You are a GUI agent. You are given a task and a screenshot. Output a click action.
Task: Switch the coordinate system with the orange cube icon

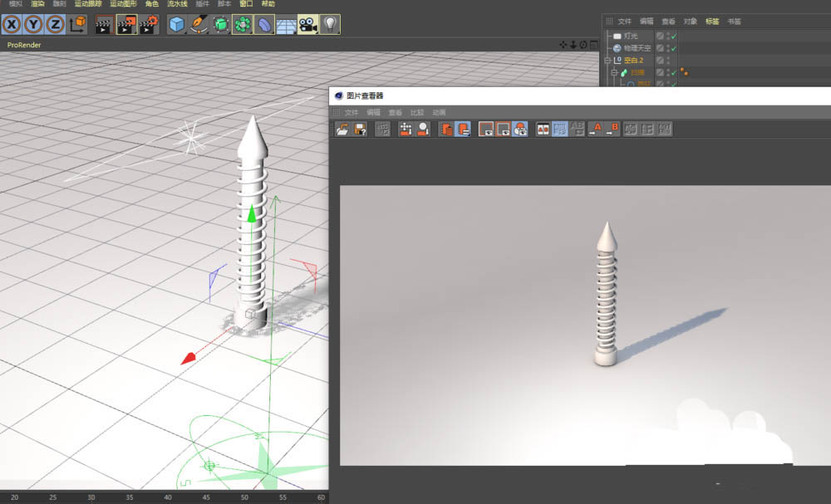click(x=77, y=24)
